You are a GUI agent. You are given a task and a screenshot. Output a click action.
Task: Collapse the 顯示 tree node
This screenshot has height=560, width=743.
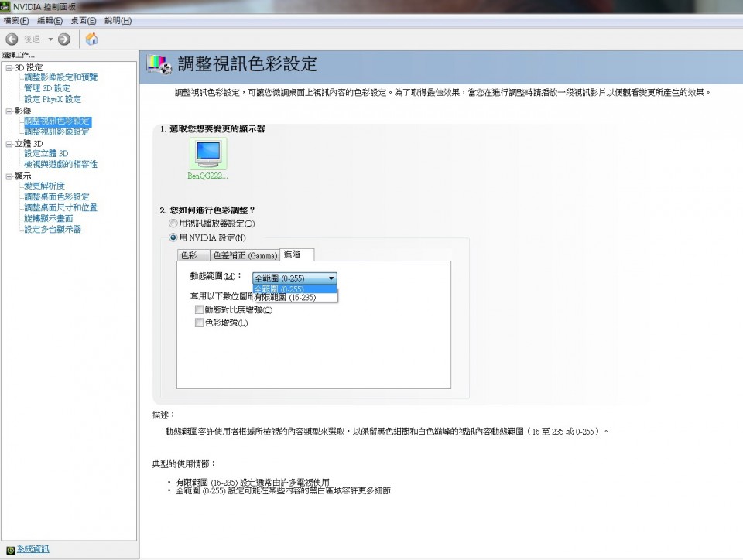click(x=9, y=176)
